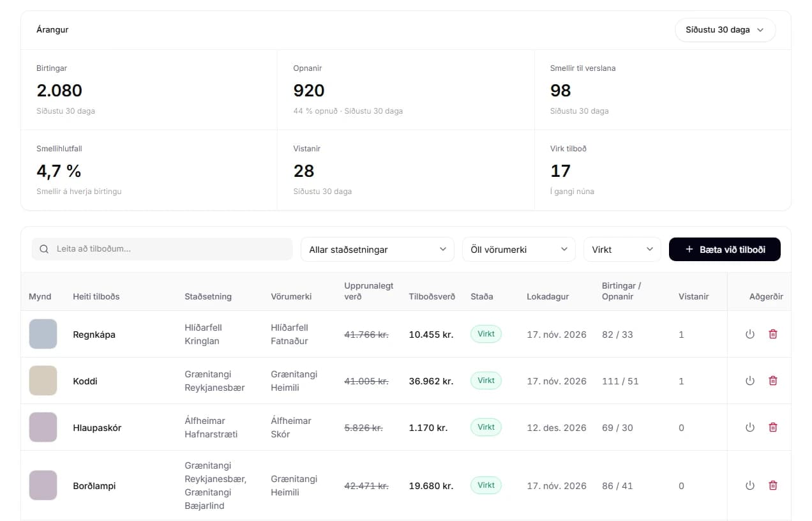Click the Birtingar value 2.080

(59, 91)
